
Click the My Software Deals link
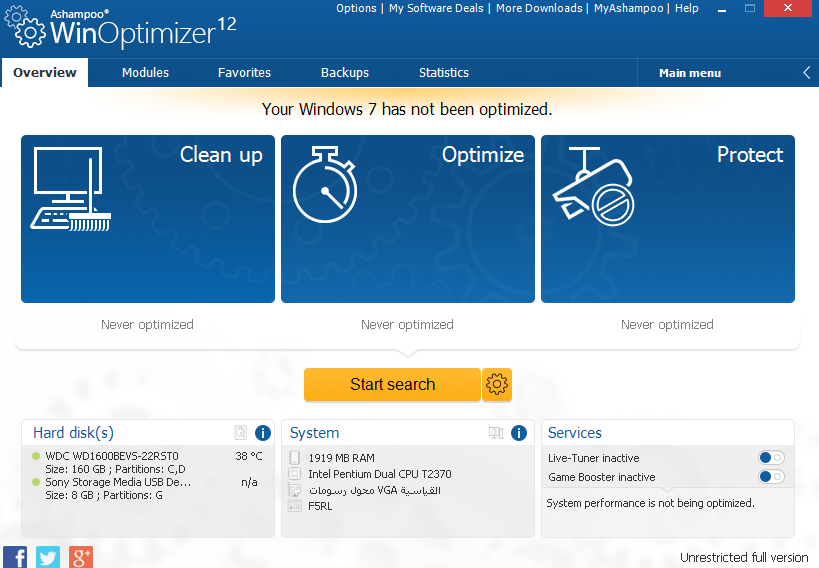point(436,8)
